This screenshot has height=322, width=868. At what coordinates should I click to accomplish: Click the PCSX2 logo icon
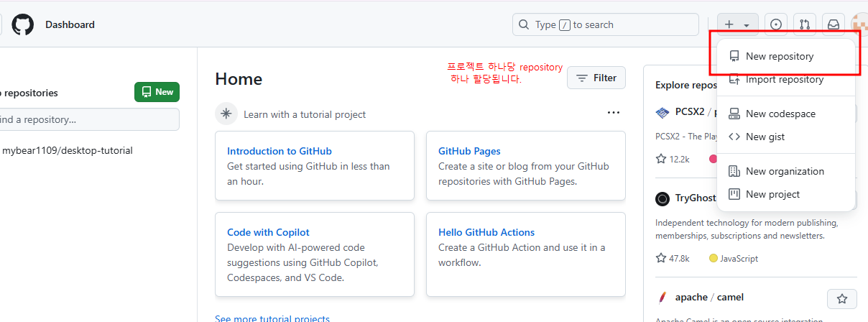[662, 113]
